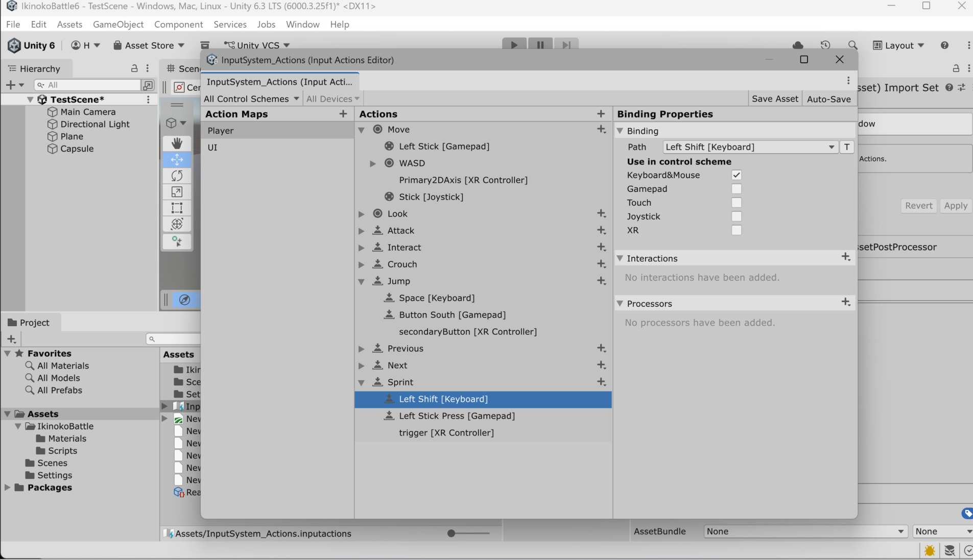Select the Scale tool
Viewport: 973px width, 560px height.
point(177,192)
